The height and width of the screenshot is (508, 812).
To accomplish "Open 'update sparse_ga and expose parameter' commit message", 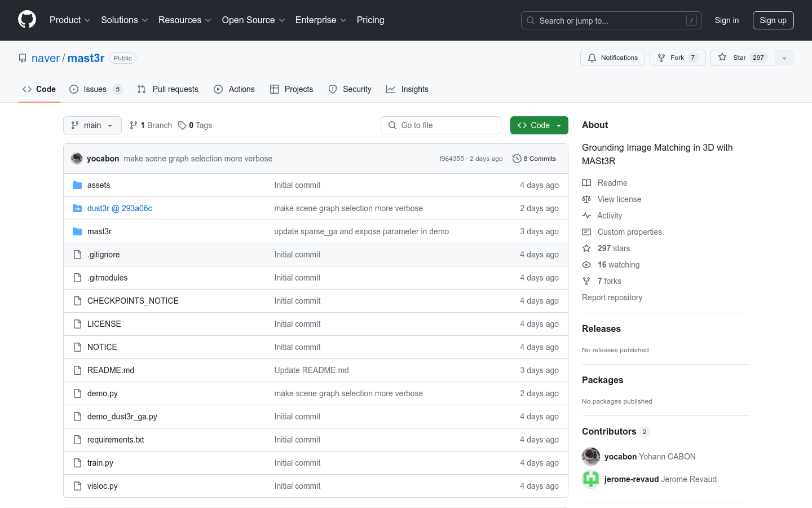I will point(361,231).
